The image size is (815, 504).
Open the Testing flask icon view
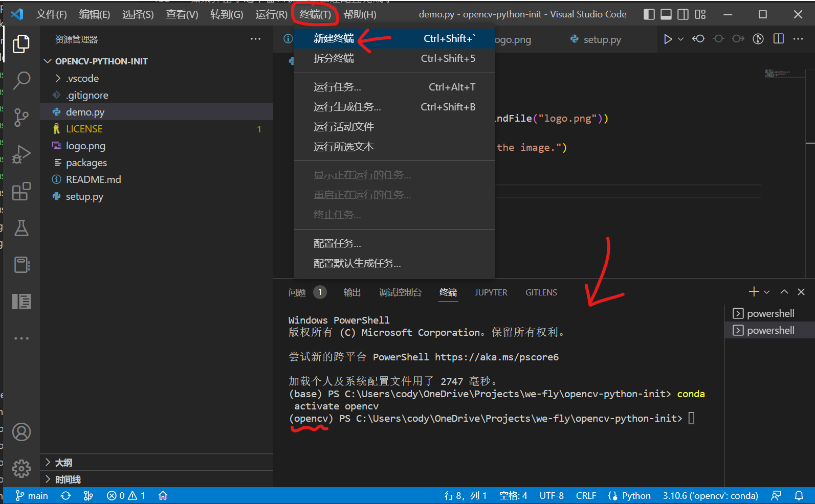point(21,228)
